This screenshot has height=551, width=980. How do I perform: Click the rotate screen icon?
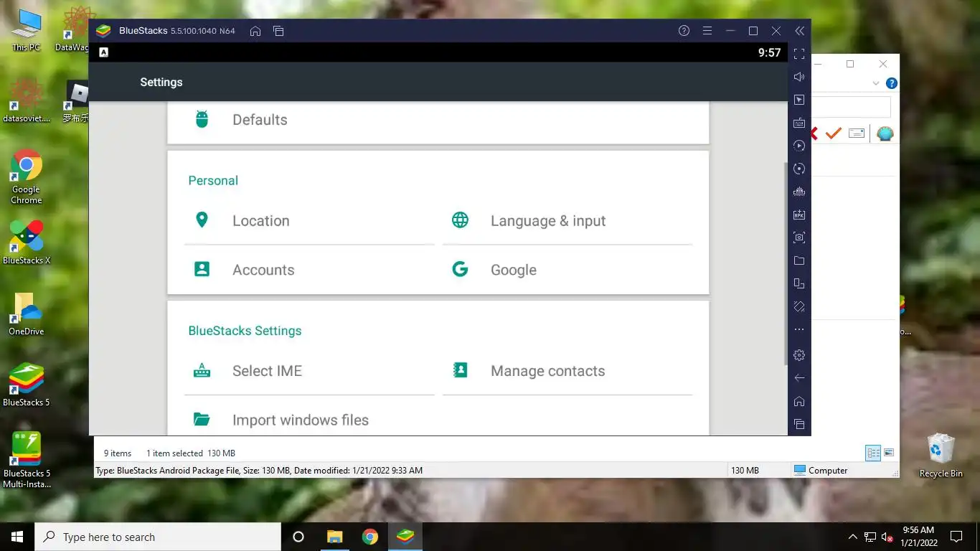click(799, 306)
